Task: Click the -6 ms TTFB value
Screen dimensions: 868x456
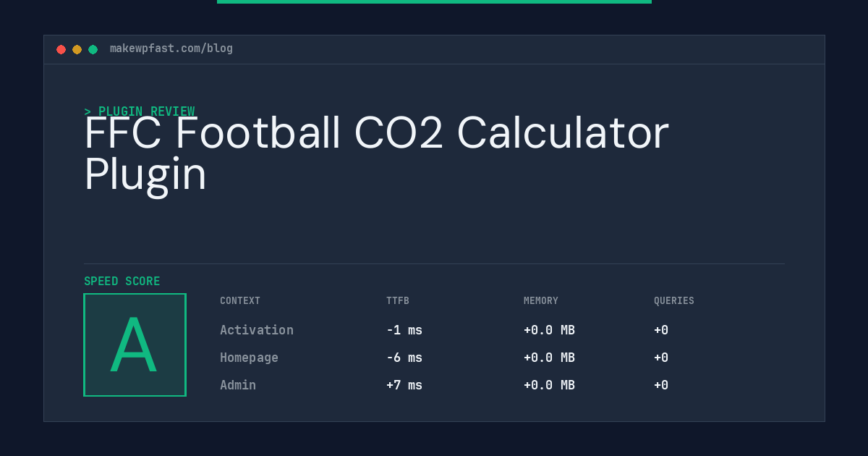Action: coord(404,358)
